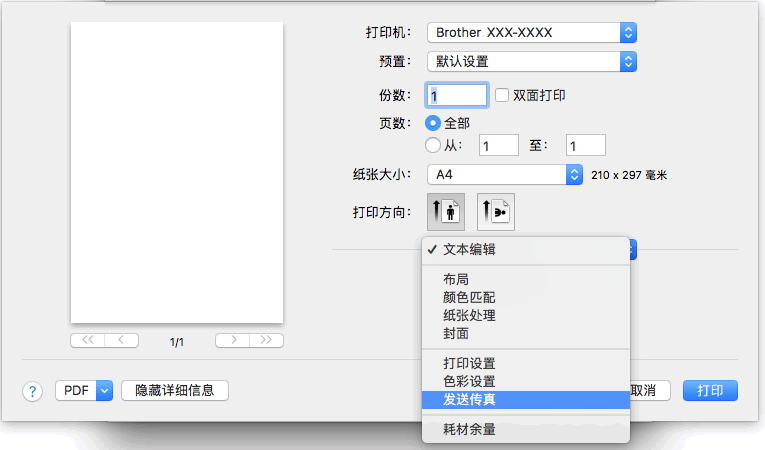The width and height of the screenshot is (765, 450).
Task: Open 纸张大小 A4 paper size dropdown
Action: (504, 175)
